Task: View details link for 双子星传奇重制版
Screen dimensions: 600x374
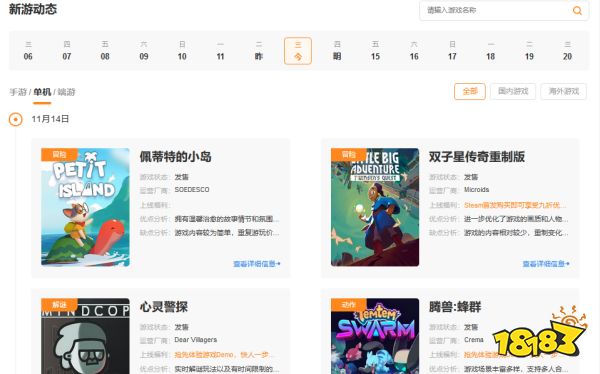Action: coord(546,264)
